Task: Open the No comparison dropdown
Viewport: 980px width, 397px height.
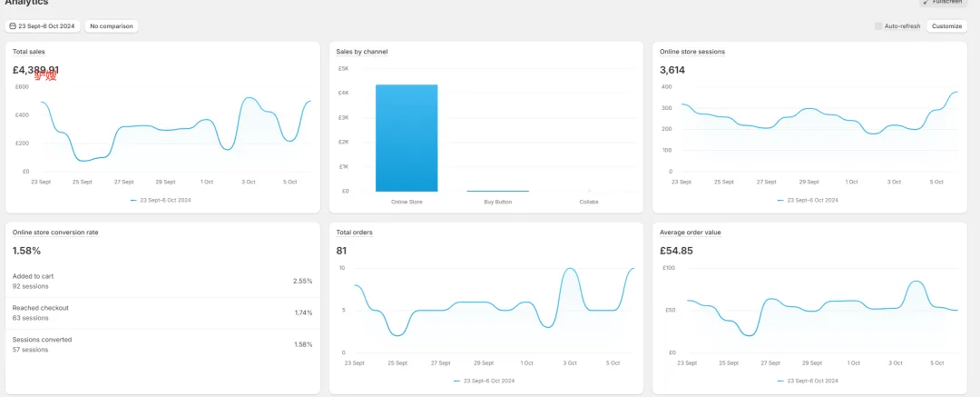Action: coord(112,26)
